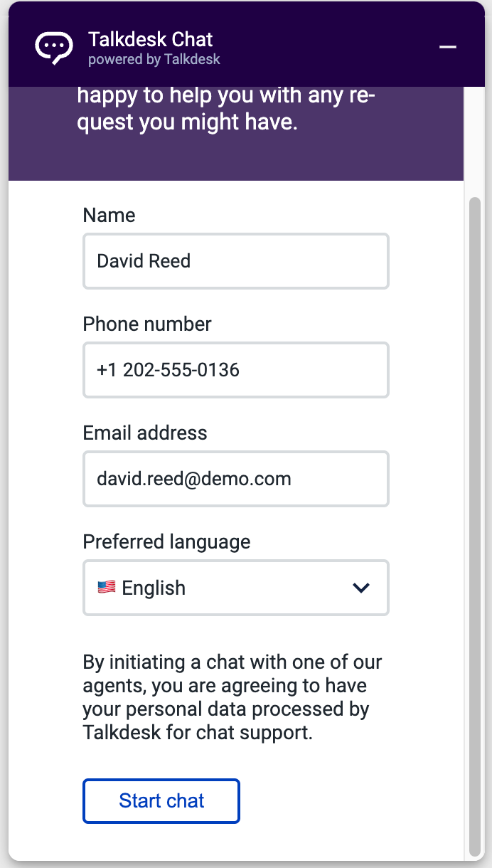Click the Phone number label
Image resolution: width=492 pixels, height=868 pixels.
[x=147, y=324]
